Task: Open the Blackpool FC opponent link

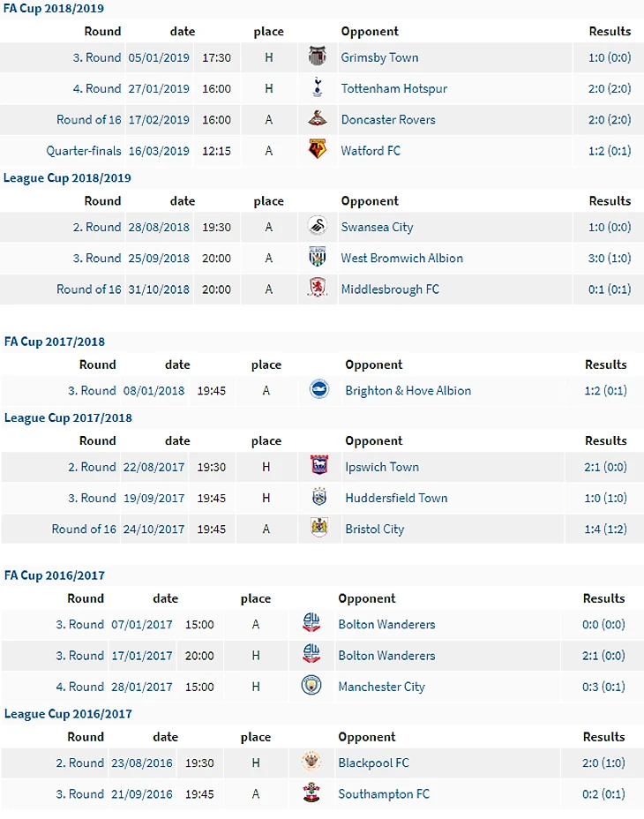Action: (x=373, y=763)
